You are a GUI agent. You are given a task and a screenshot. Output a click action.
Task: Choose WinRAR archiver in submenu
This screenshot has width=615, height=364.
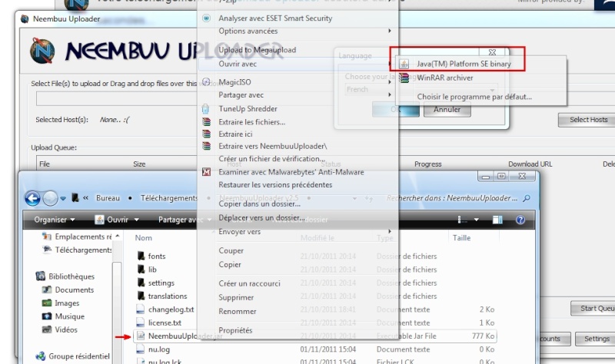[x=445, y=78]
